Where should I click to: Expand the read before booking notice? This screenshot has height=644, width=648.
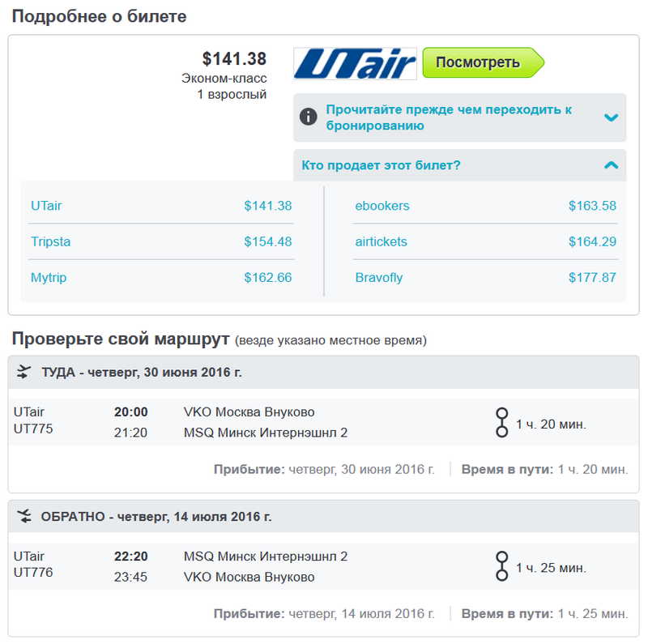459,117
